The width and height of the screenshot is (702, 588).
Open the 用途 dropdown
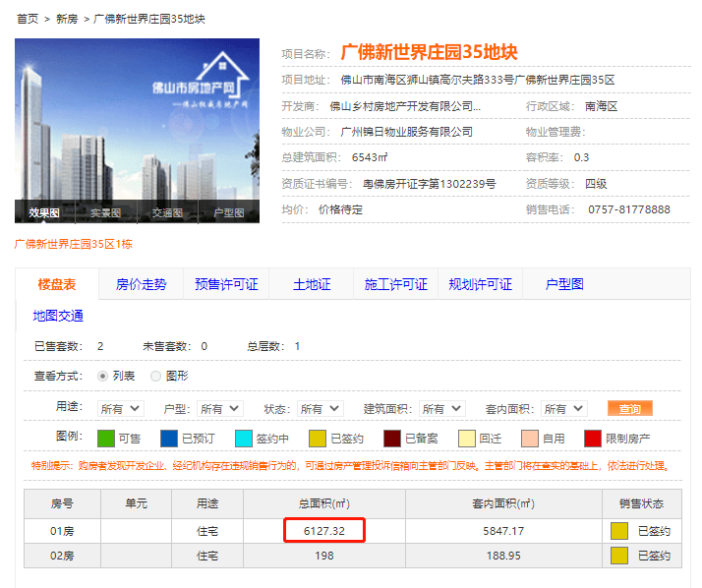[120, 408]
